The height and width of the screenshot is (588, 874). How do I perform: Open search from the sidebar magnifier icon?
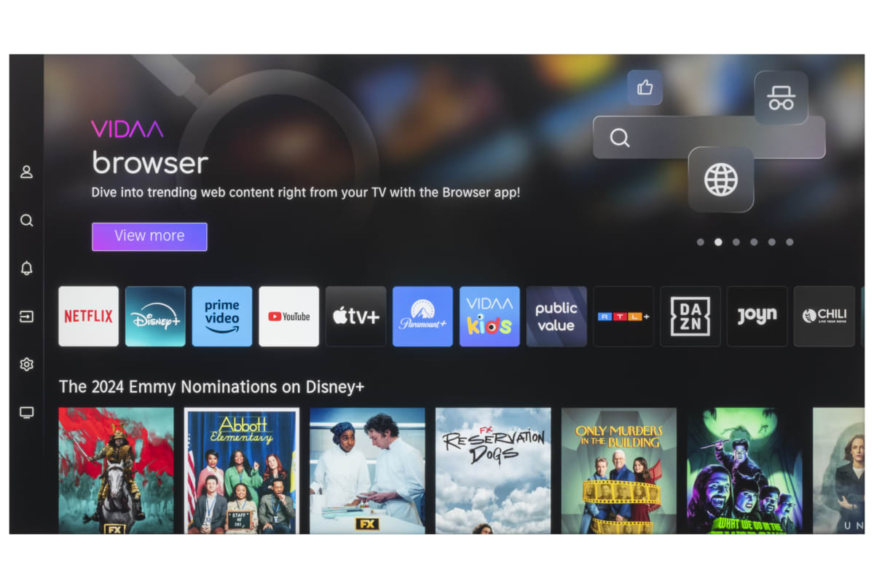tap(27, 220)
